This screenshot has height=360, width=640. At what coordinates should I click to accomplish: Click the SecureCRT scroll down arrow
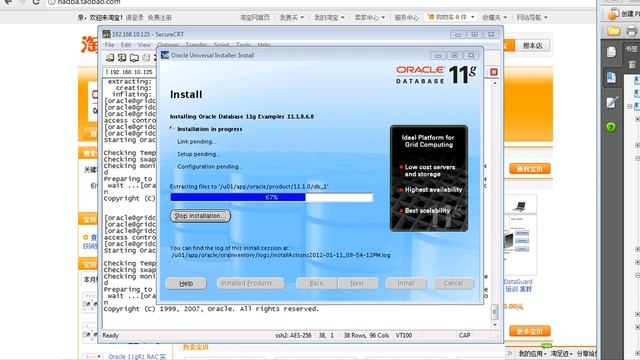tap(494, 324)
